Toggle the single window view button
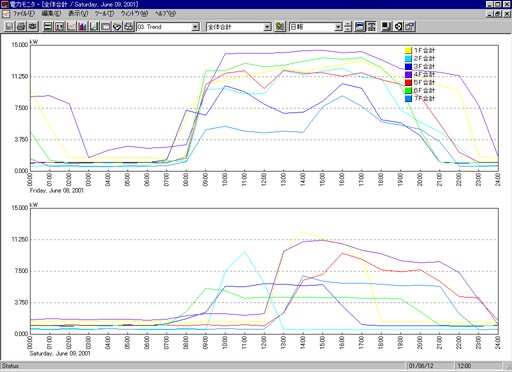Image resolution: width=512 pixels, height=372 pixels. [360, 27]
